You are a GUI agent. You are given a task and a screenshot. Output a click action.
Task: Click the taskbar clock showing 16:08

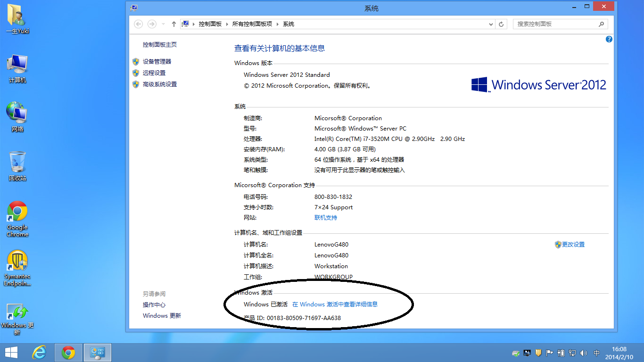[619, 353]
